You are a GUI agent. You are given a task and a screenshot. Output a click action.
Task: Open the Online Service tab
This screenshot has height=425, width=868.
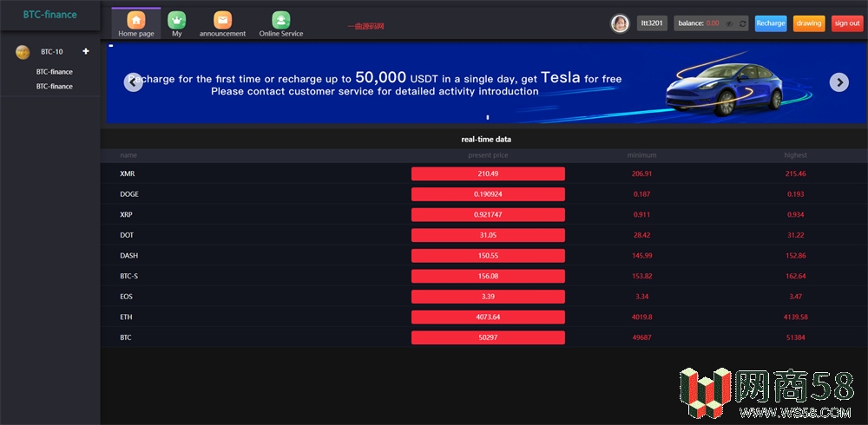click(281, 23)
